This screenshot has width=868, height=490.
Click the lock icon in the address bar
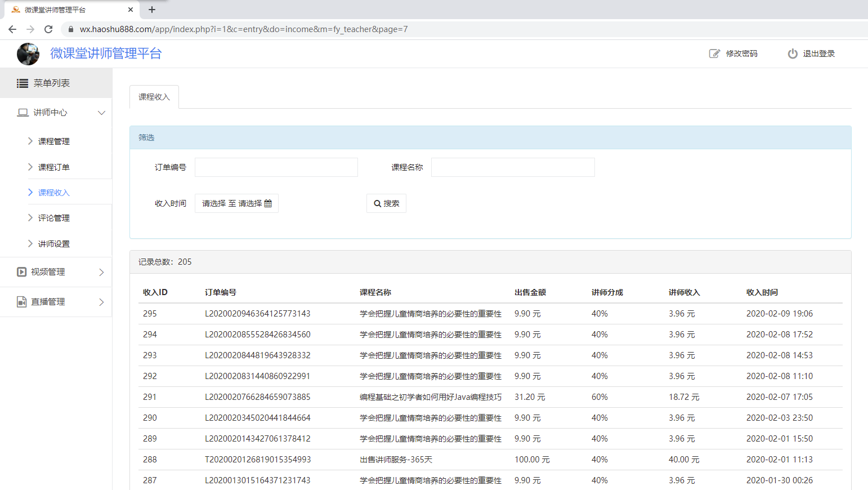(71, 29)
